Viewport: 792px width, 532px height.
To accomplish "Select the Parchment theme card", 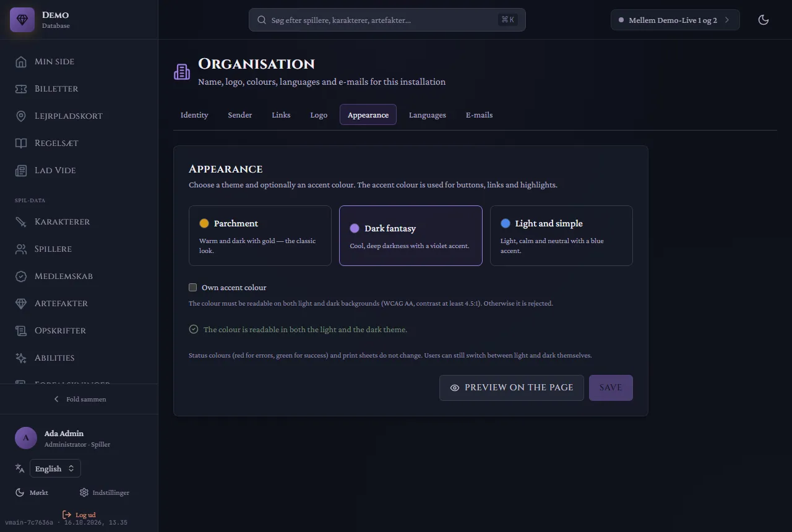I will [260, 236].
